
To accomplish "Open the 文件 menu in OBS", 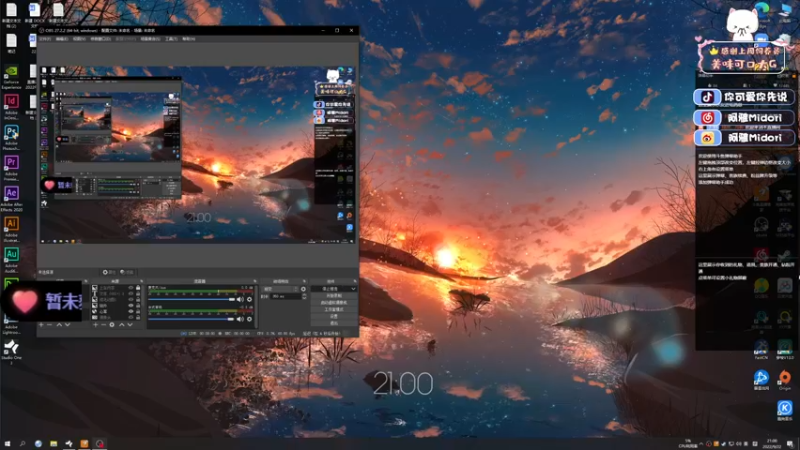I will [x=45, y=39].
